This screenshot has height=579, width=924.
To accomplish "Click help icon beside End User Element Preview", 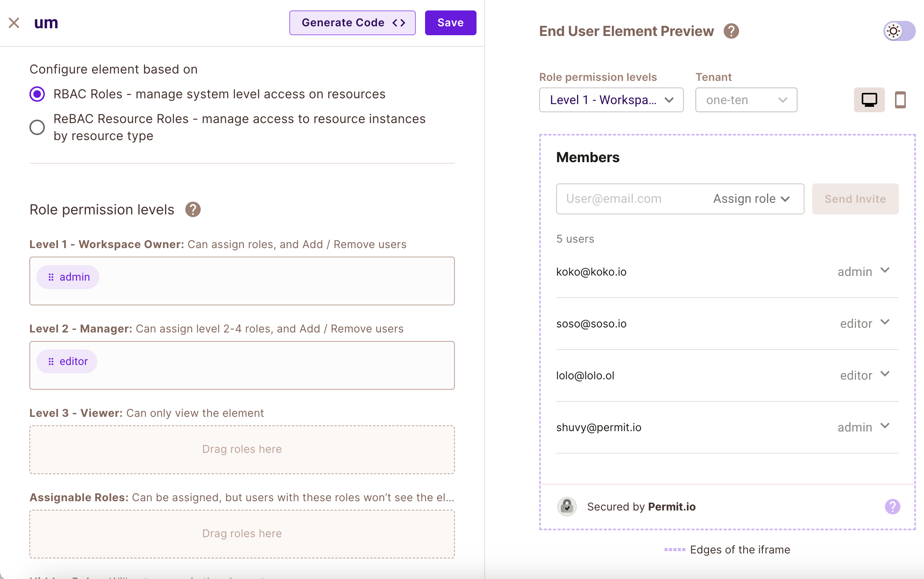I will coord(731,31).
